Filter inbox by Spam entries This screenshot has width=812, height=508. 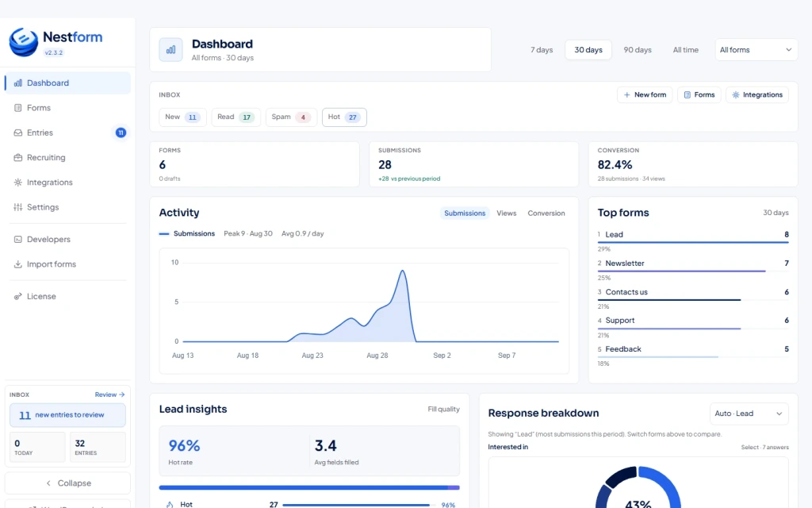point(291,117)
